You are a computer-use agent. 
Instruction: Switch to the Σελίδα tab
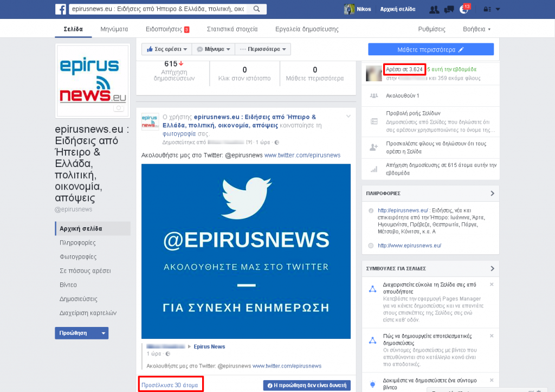coord(73,29)
